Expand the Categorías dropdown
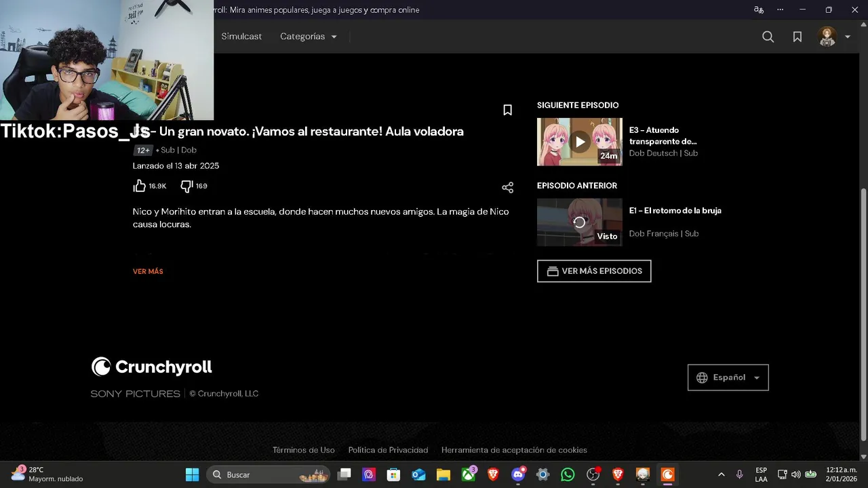The width and height of the screenshot is (868, 488). point(309,37)
